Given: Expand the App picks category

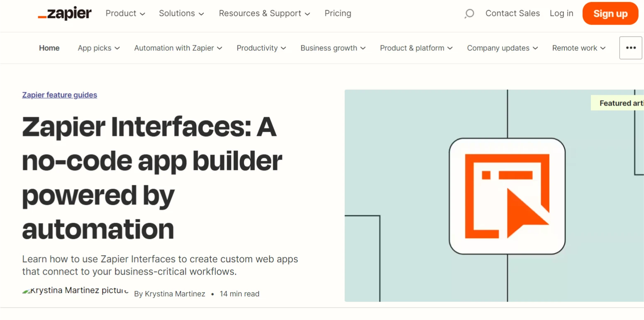Looking at the screenshot, I should (x=99, y=48).
